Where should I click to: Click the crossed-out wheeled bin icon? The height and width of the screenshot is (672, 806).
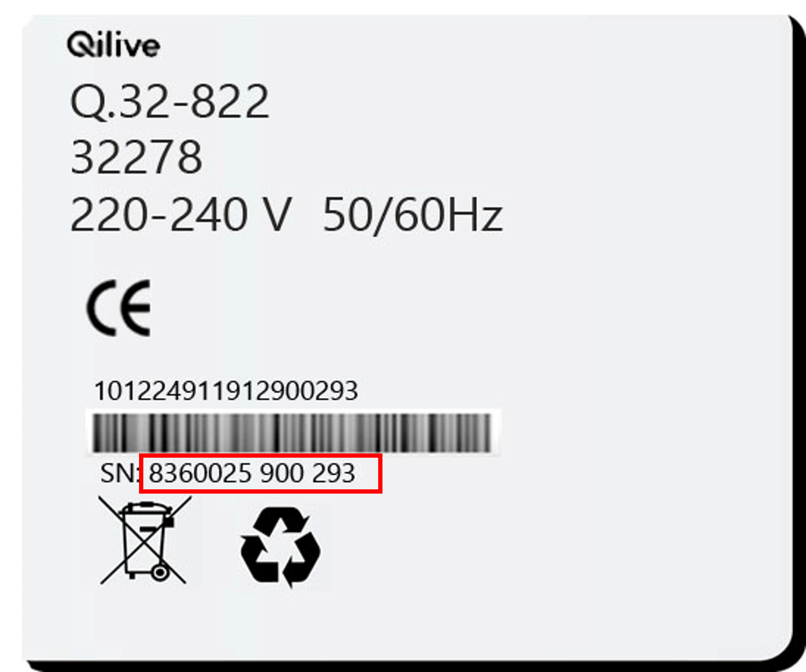coord(145,540)
